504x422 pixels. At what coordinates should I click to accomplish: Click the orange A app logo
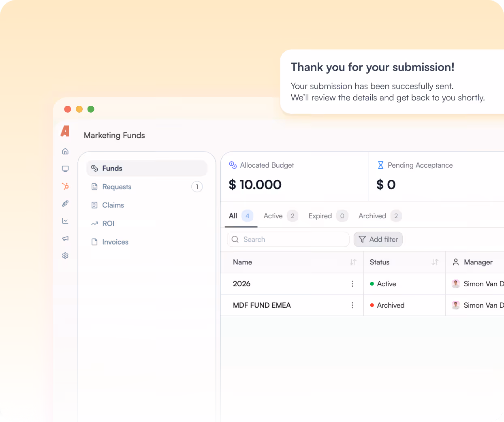65,131
